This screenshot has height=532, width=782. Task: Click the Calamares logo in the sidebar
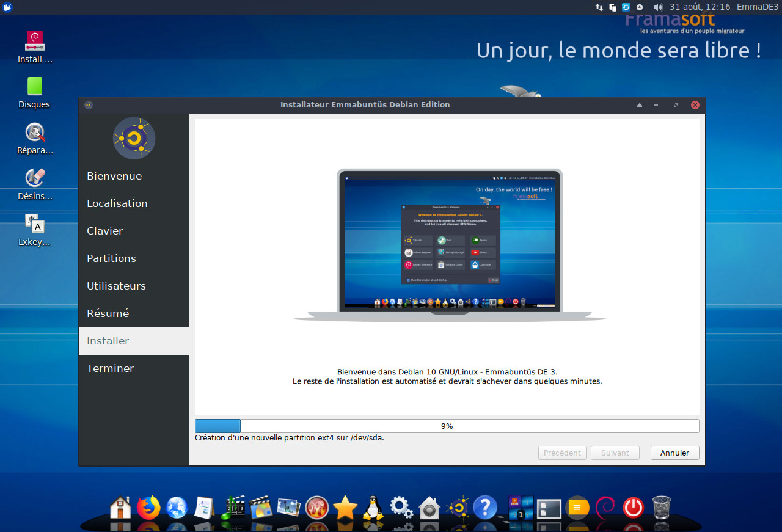click(x=134, y=138)
